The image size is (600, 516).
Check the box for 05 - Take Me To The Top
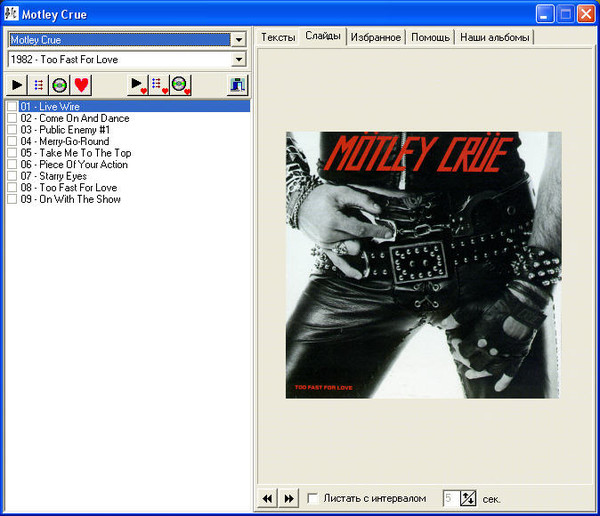[x=12, y=153]
